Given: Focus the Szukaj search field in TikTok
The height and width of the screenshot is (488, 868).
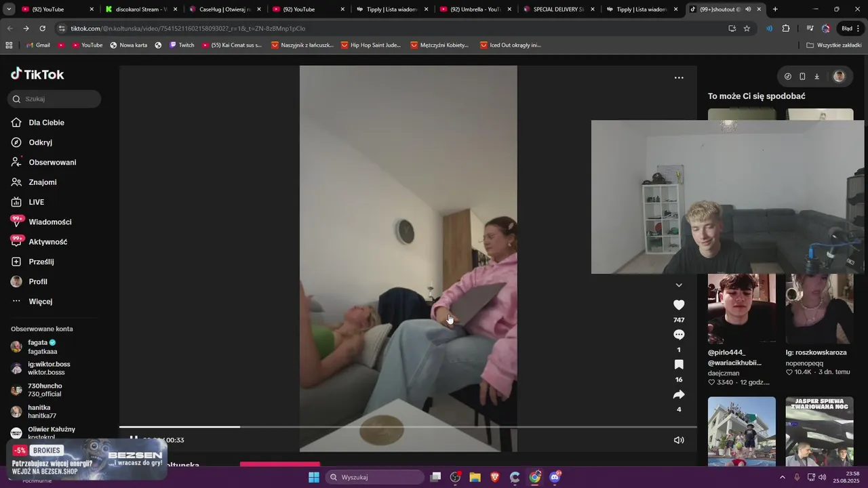Looking at the screenshot, I should (x=54, y=99).
